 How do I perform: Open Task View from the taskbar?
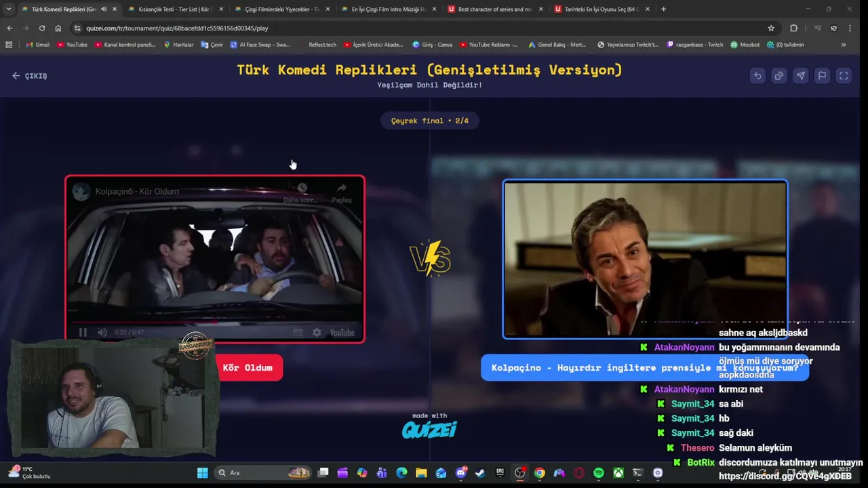tap(323, 472)
